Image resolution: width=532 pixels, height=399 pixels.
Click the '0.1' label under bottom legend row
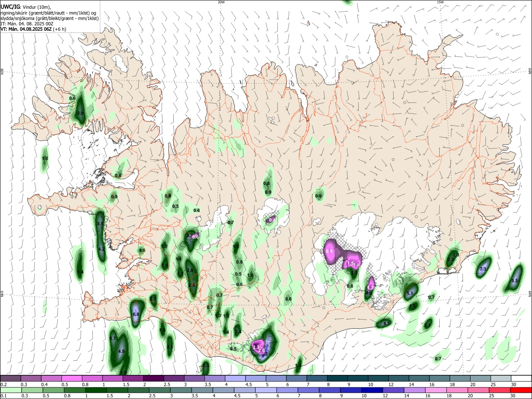3,396
